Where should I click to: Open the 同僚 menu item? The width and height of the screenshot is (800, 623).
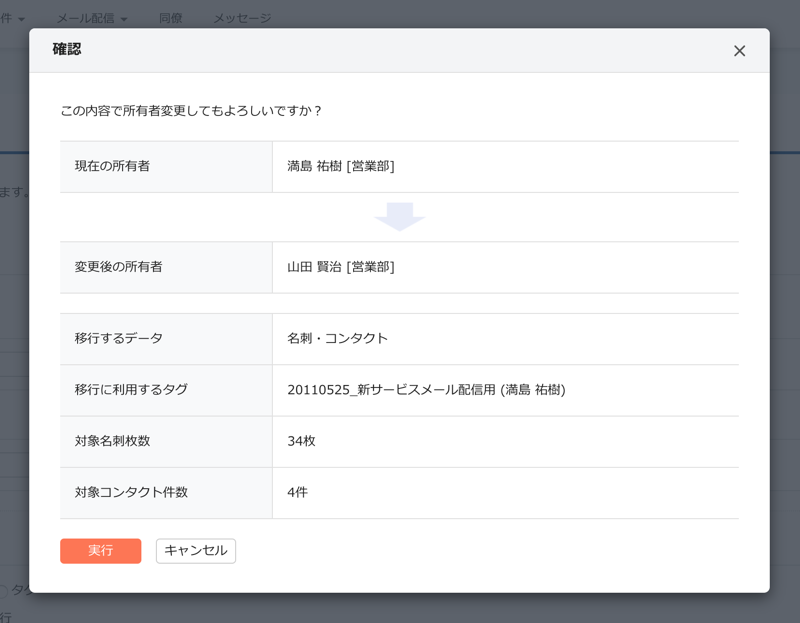[171, 18]
